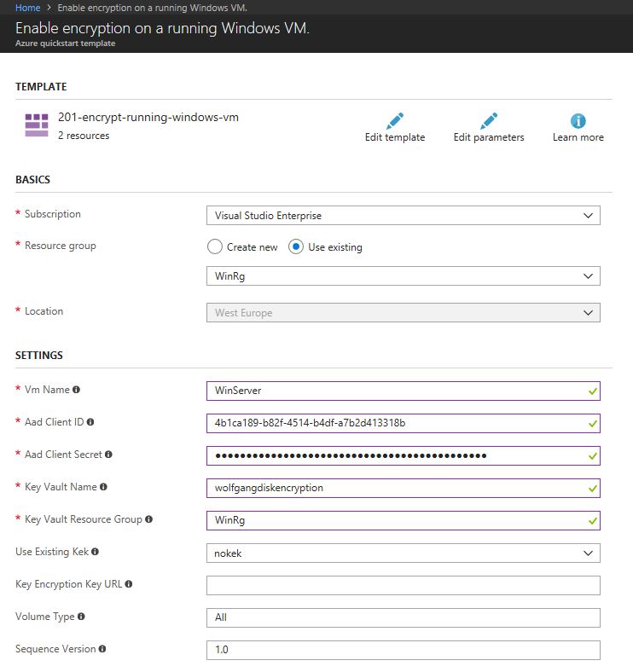Click the Location field label

tap(44, 311)
